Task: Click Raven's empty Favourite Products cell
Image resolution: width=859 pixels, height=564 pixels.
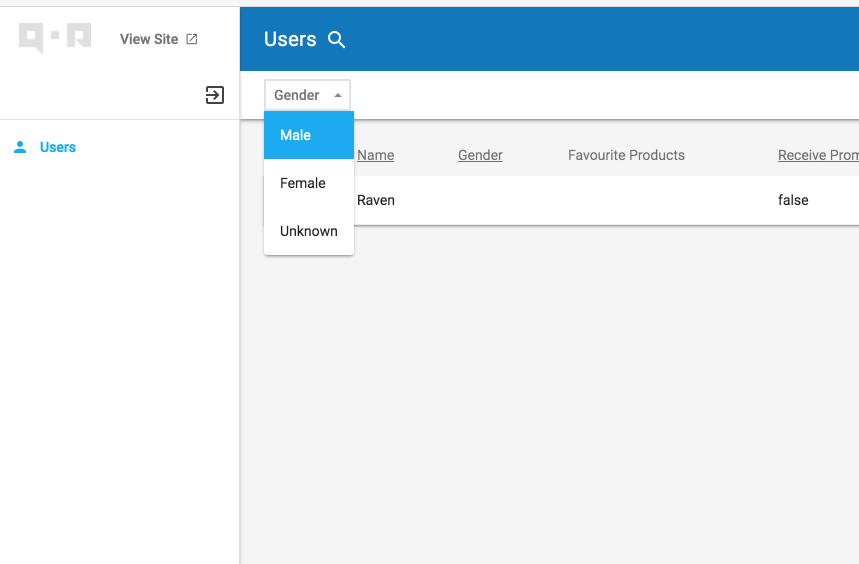Action: tap(626, 200)
